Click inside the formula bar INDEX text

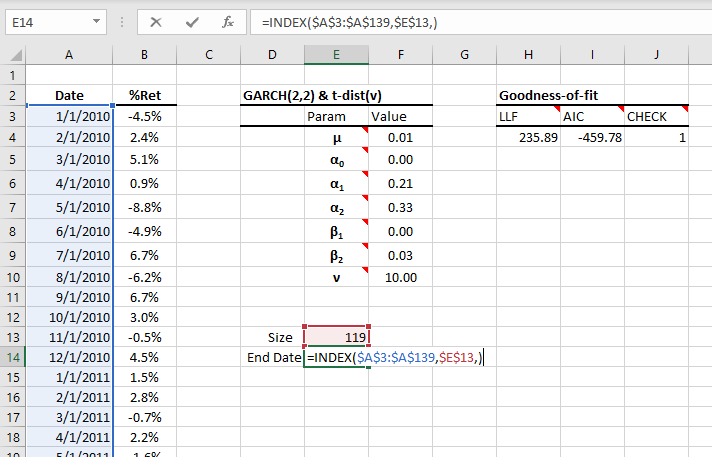[x=350, y=21]
